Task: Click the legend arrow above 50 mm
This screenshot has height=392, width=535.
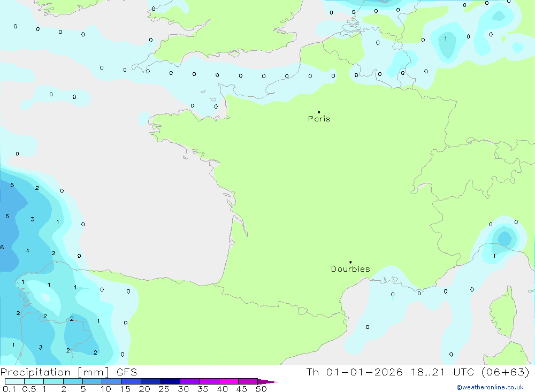Action: pos(267,381)
